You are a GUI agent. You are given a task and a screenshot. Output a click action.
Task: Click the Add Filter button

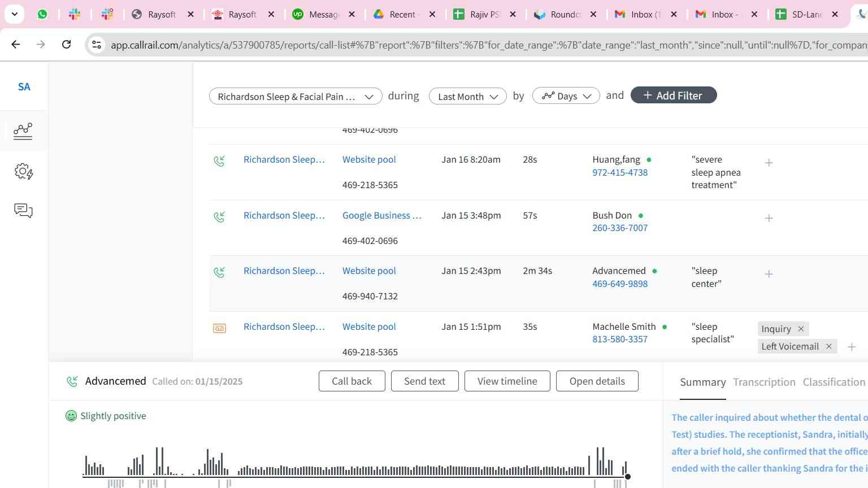[x=674, y=95]
